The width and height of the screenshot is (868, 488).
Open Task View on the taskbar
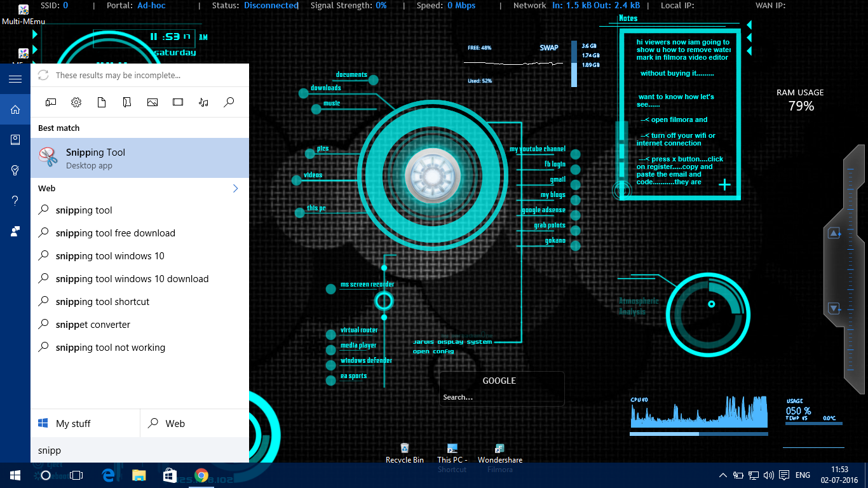click(x=76, y=475)
